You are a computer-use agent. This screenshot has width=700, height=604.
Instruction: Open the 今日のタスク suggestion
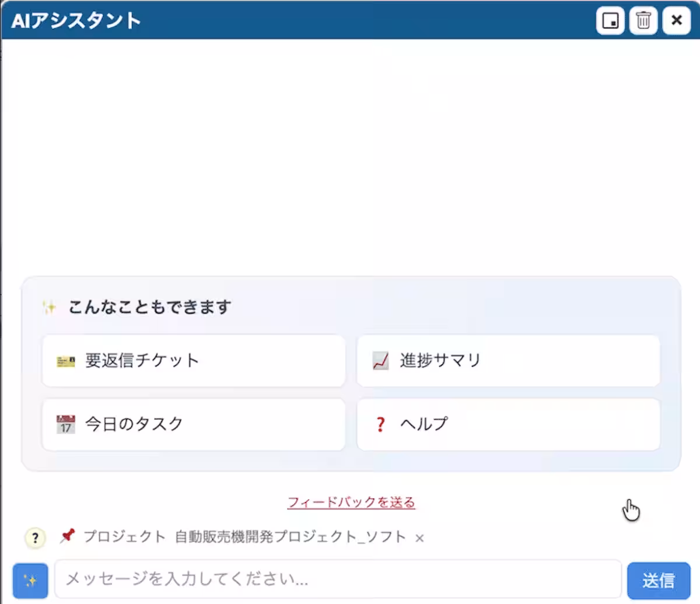coord(193,424)
